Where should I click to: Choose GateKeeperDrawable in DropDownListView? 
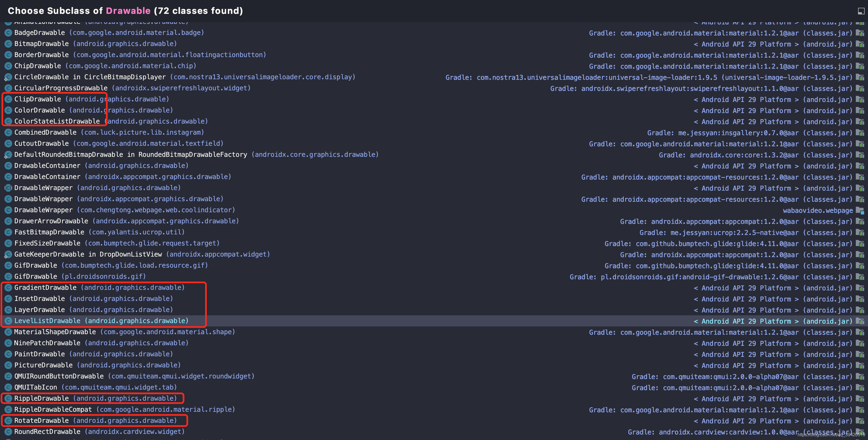point(434,255)
